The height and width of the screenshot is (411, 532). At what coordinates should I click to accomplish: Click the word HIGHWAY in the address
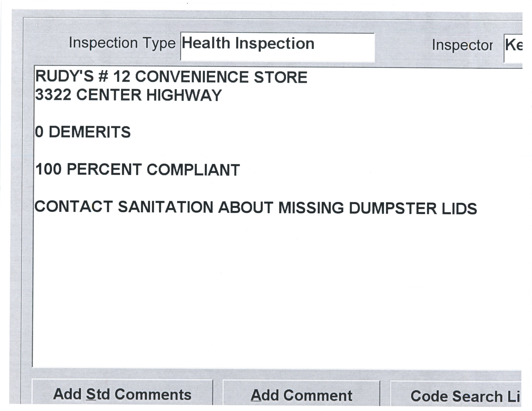(184, 95)
